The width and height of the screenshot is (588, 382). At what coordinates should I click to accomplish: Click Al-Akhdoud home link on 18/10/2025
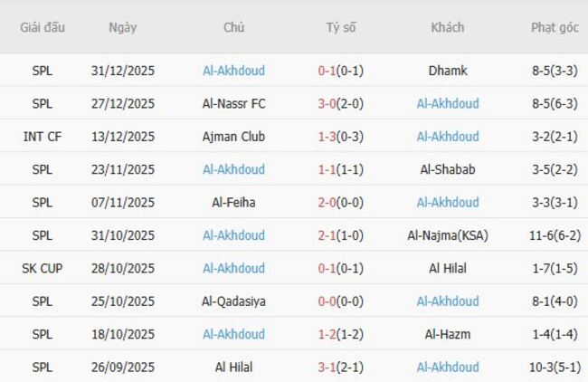(233, 335)
